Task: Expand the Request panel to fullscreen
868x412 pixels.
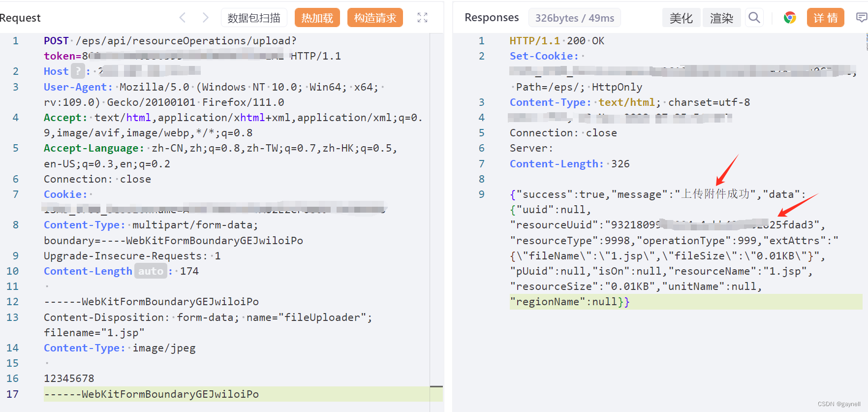Action: [422, 18]
